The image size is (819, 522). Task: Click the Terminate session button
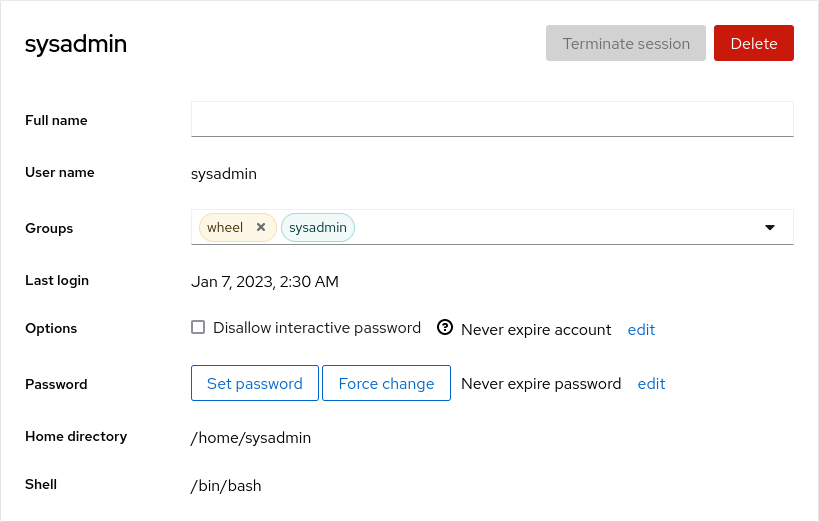coord(626,43)
